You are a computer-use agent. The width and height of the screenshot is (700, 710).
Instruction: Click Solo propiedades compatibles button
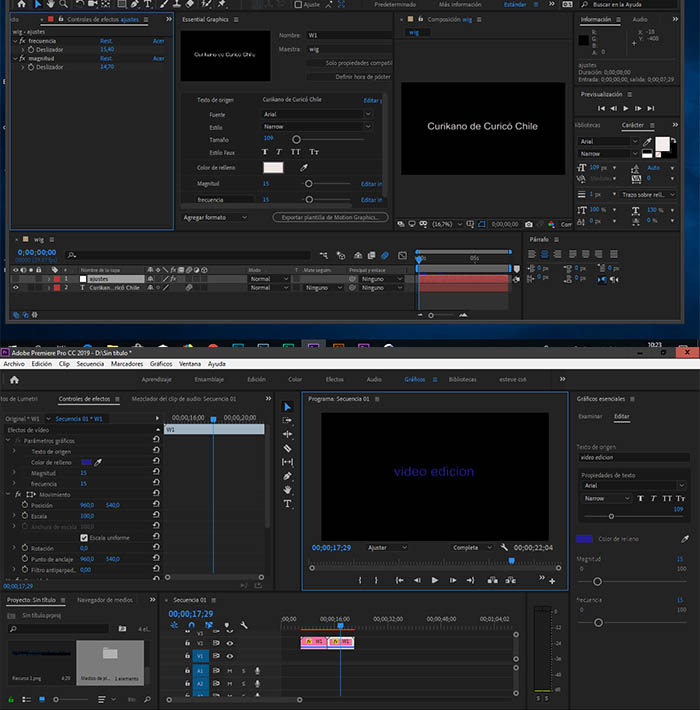(349, 63)
